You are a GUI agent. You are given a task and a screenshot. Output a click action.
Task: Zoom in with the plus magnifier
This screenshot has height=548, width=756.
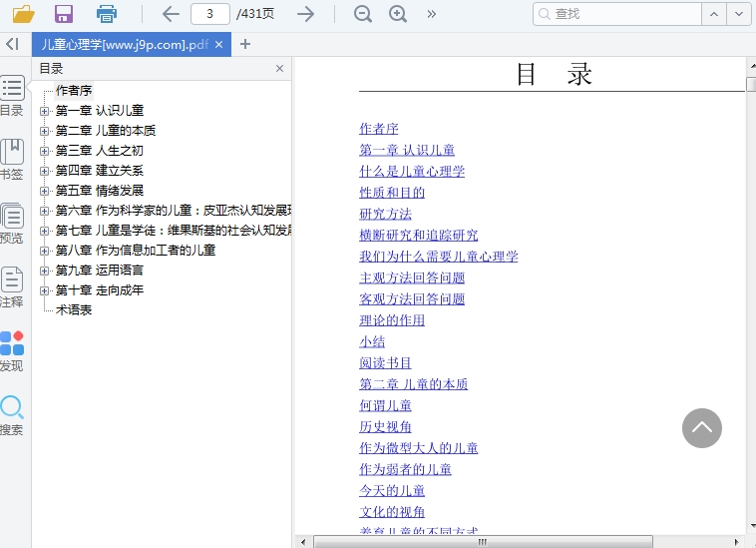(x=398, y=14)
